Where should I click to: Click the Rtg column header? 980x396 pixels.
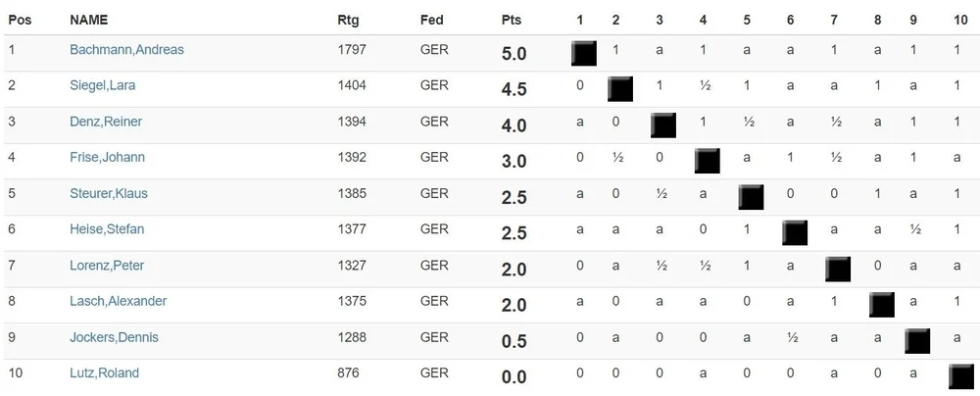348,20
